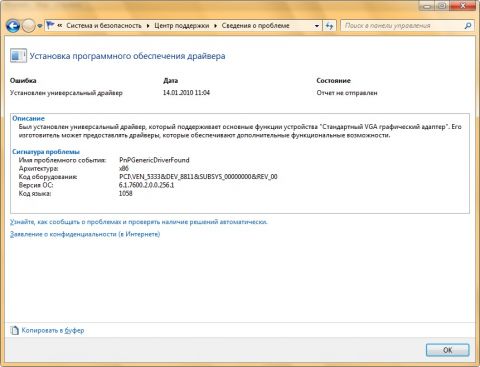
Task: Open the 'Система и безопасность' breadcrumb
Action: (x=104, y=26)
